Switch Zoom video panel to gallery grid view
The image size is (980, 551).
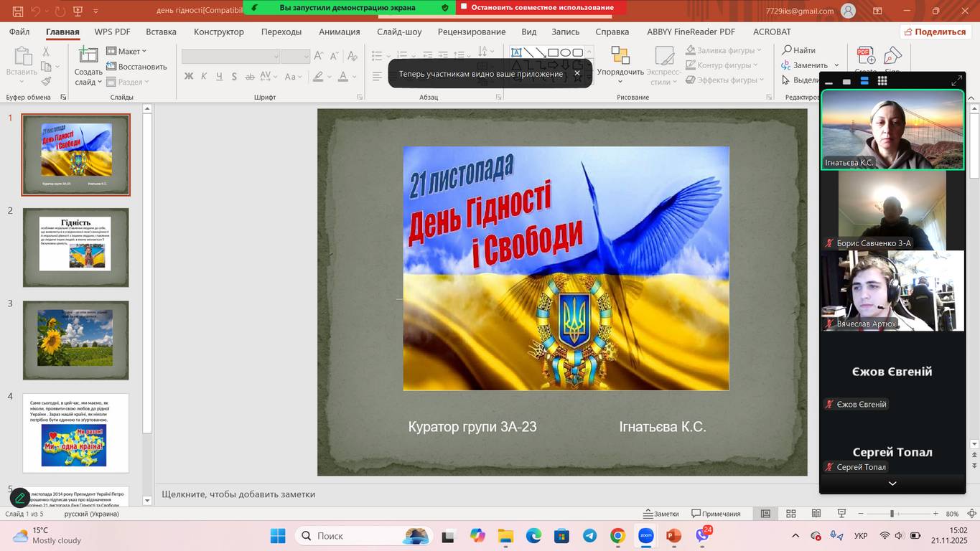click(x=882, y=81)
